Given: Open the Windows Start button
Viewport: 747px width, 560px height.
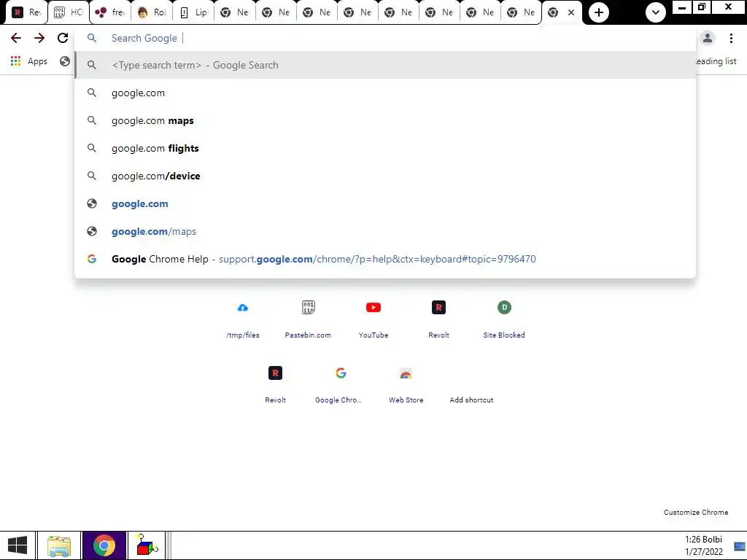Looking at the screenshot, I should [x=18, y=545].
